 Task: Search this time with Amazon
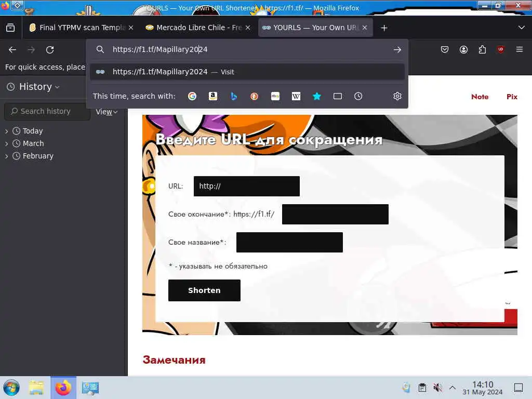(212, 96)
